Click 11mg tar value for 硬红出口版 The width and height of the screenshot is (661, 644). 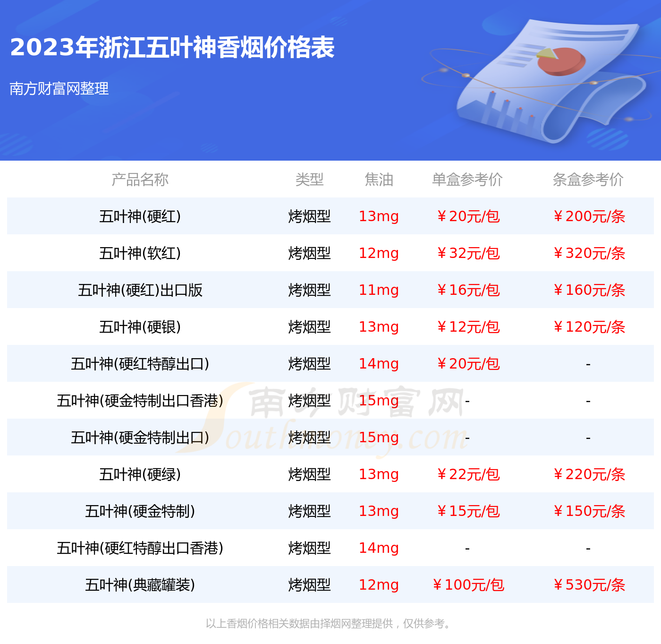pos(379,290)
